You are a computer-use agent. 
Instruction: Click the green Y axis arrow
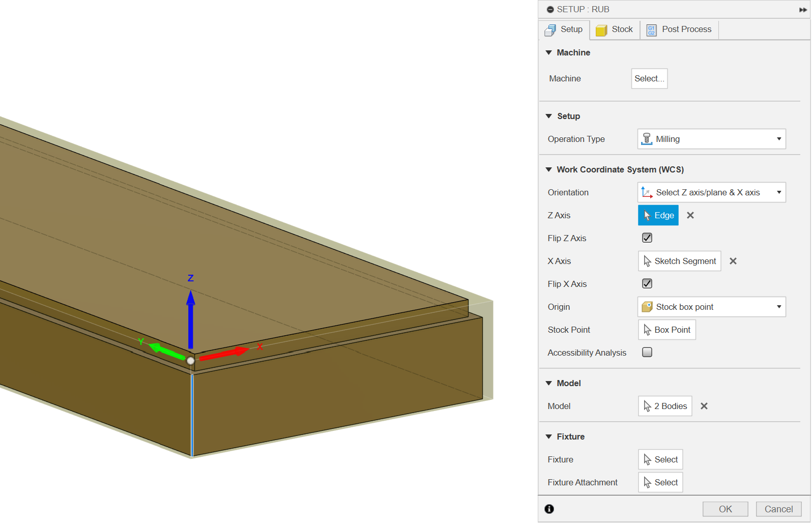166,351
